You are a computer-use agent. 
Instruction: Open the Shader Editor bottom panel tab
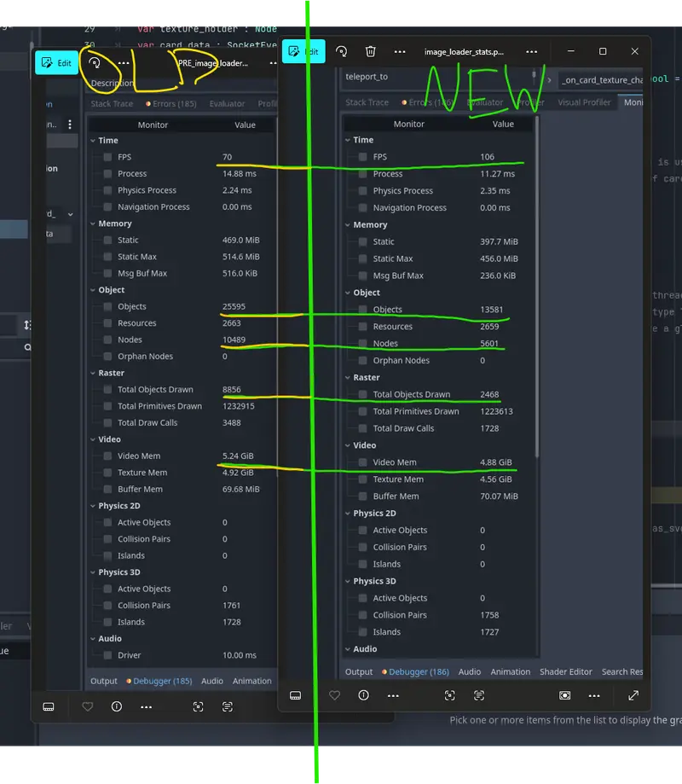pyautogui.click(x=565, y=671)
